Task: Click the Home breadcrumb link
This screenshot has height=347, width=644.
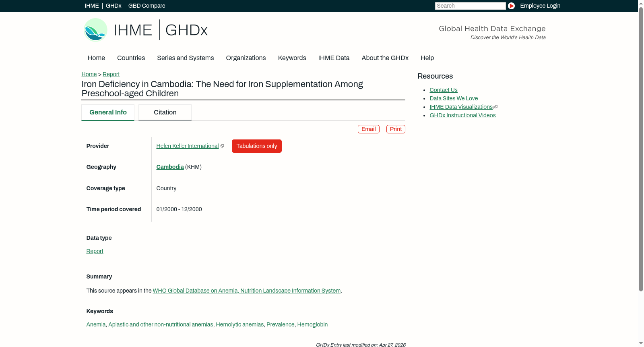Action: pos(89,74)
